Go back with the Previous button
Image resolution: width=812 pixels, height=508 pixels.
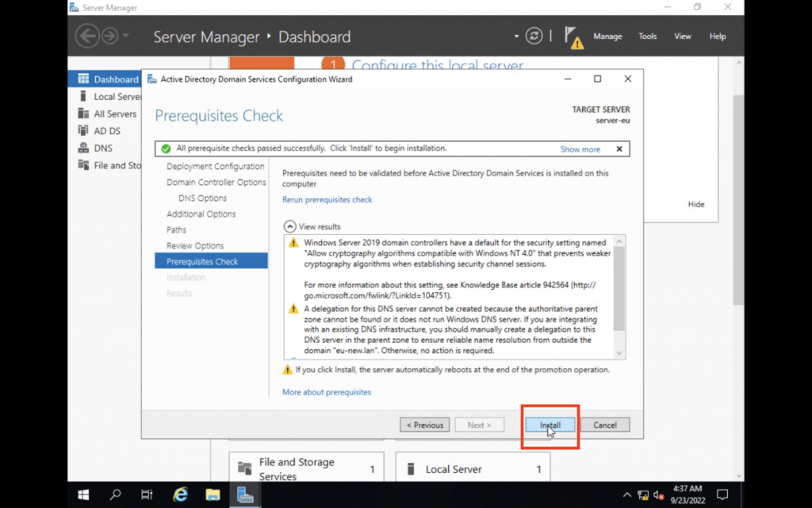(424, 425)
